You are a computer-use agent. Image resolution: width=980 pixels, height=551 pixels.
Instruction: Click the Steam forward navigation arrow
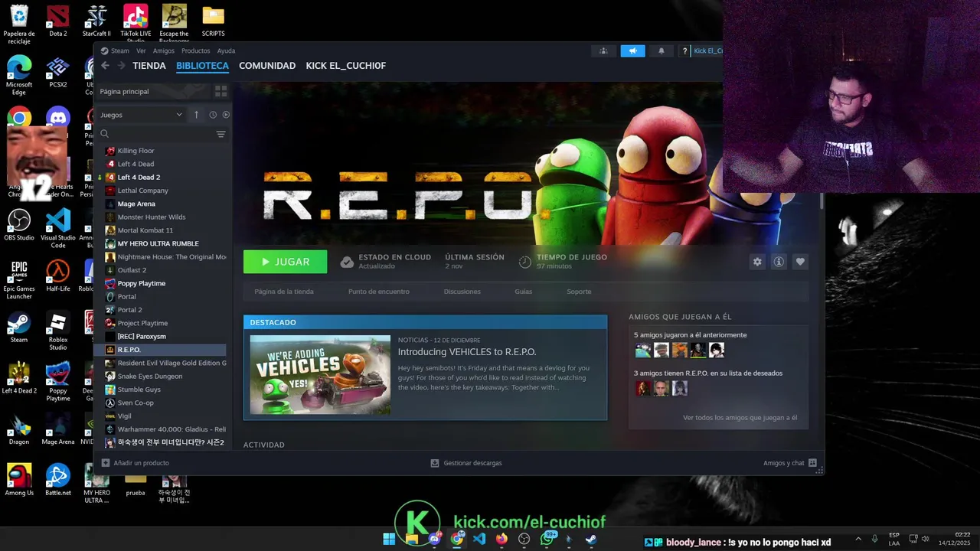[x=121, y=66]
